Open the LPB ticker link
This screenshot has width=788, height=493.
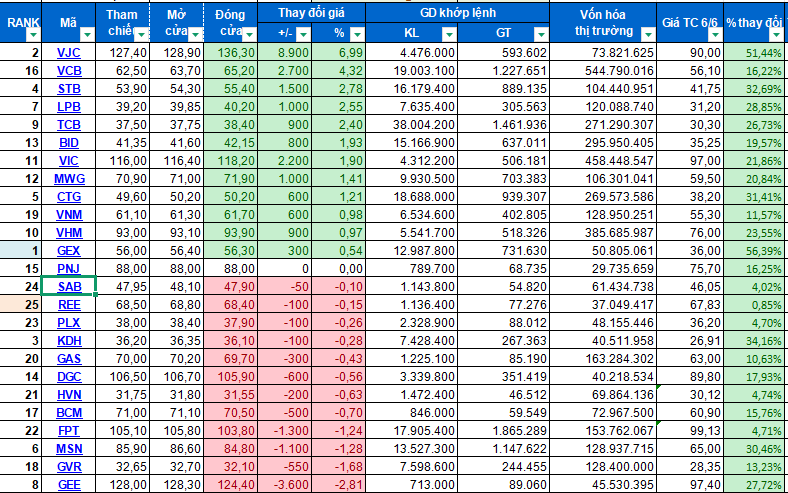pos(69,107)
